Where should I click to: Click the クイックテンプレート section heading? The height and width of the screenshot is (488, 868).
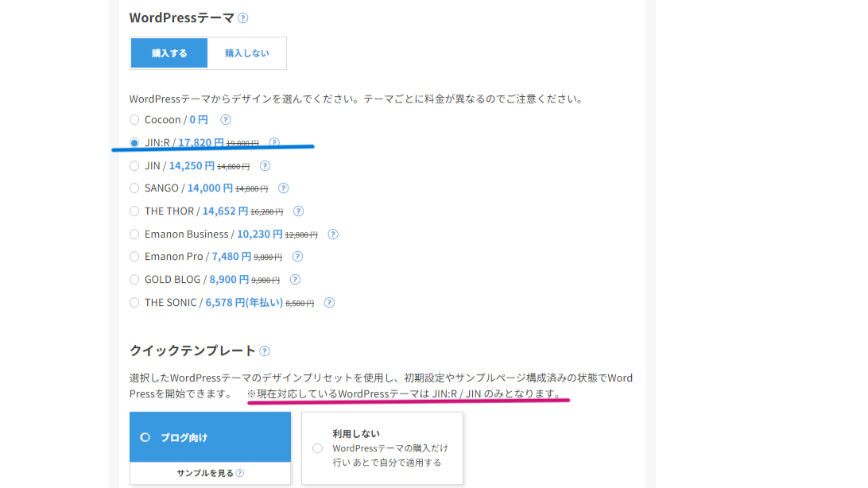[x=192, y=351]
